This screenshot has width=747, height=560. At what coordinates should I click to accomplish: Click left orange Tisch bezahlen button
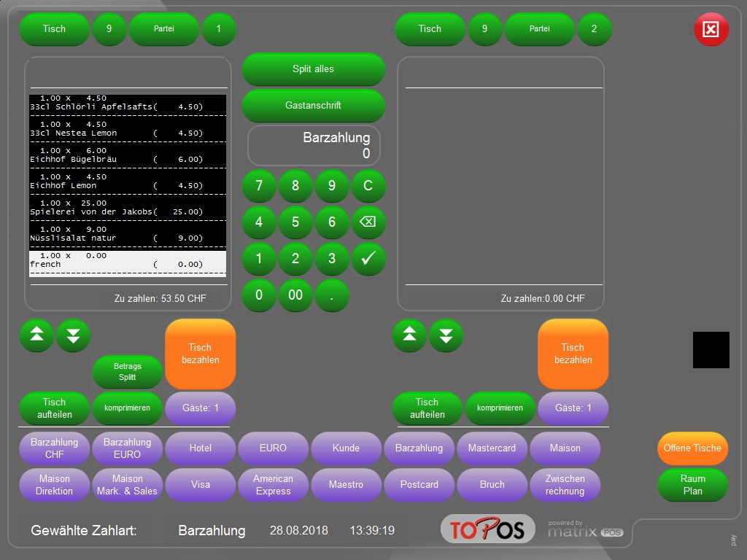click(201, 354)
